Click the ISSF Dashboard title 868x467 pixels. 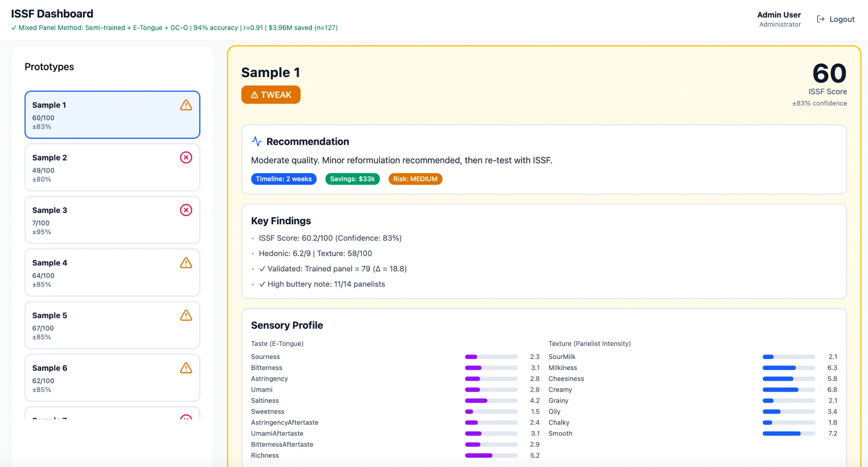click(52, 14)
